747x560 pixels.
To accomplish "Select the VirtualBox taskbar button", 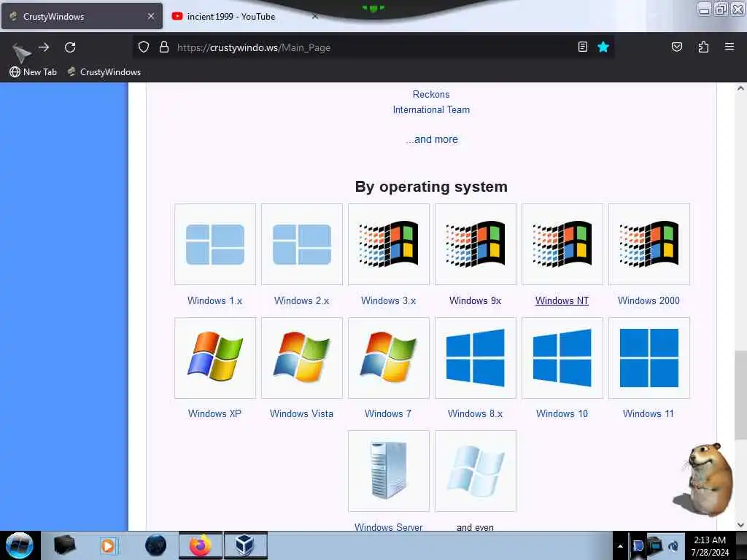I will (x=245, y=545).
